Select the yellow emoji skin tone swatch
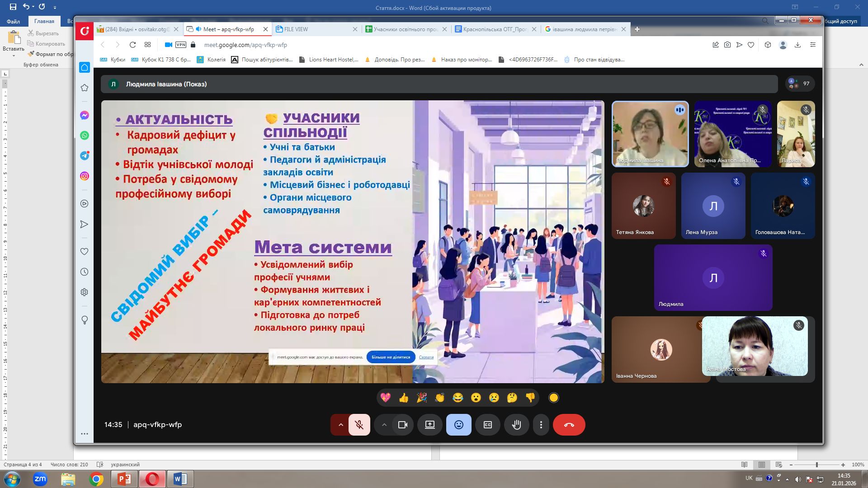 553,398
